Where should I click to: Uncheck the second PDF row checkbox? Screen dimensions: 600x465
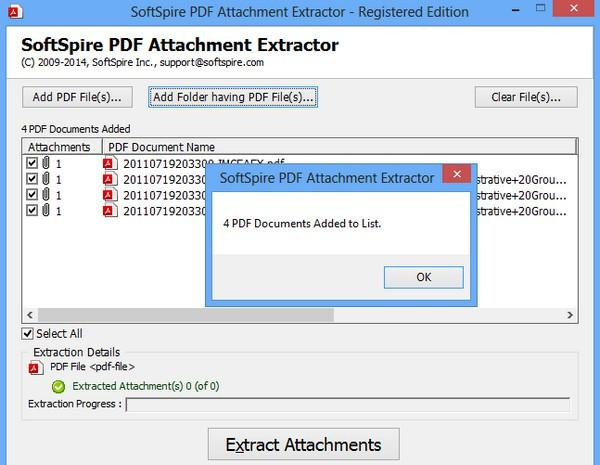pos(32,179)
